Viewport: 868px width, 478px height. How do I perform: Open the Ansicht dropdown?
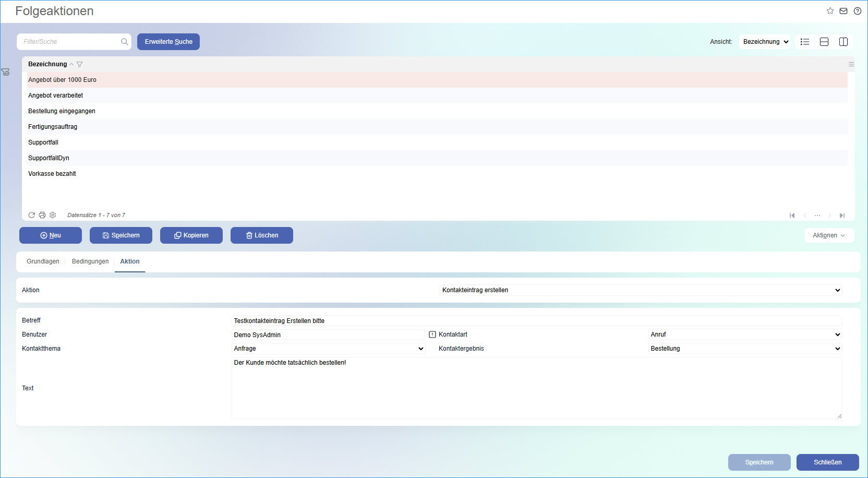(765, 42)
